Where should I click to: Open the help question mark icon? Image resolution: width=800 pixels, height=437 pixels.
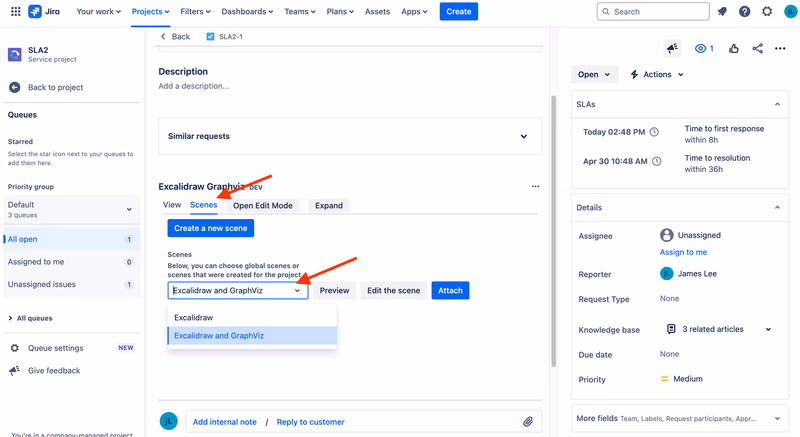[744, 11]
